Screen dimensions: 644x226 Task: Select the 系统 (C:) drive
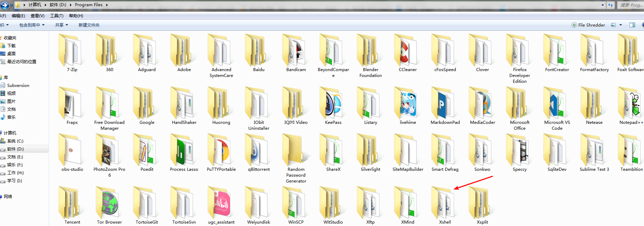coord(15,141)
